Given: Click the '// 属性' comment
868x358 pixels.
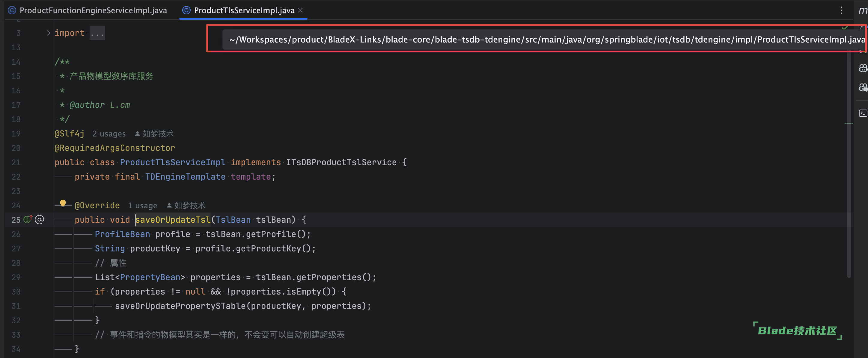Looking at the screenshot, I should [x=111, y=263].
